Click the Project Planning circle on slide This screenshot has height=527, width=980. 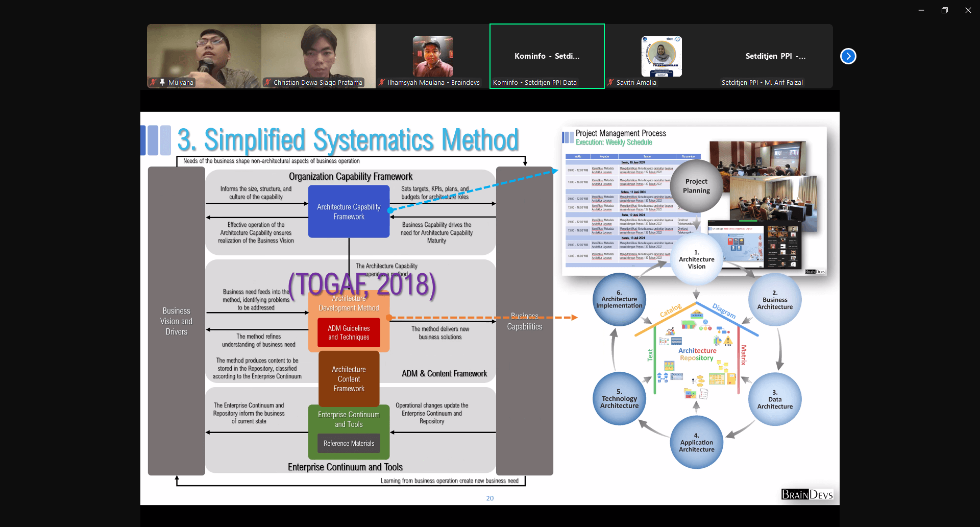(696, 186)
